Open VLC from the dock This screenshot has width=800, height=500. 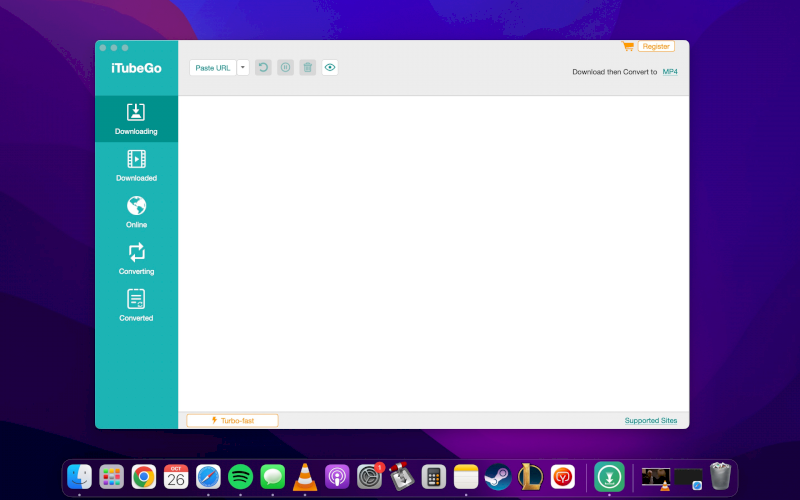point(305,477)
